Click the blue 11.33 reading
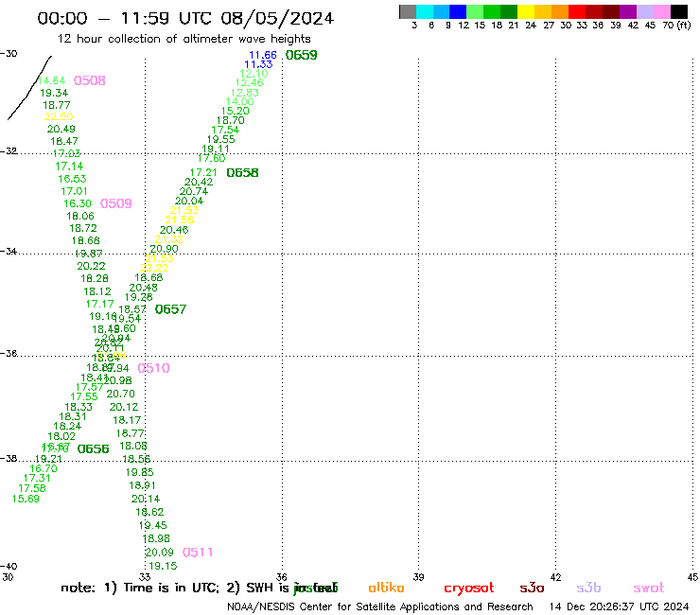Image resolution: width=700 pixels, height=615 pixels. tap(258, 64)
